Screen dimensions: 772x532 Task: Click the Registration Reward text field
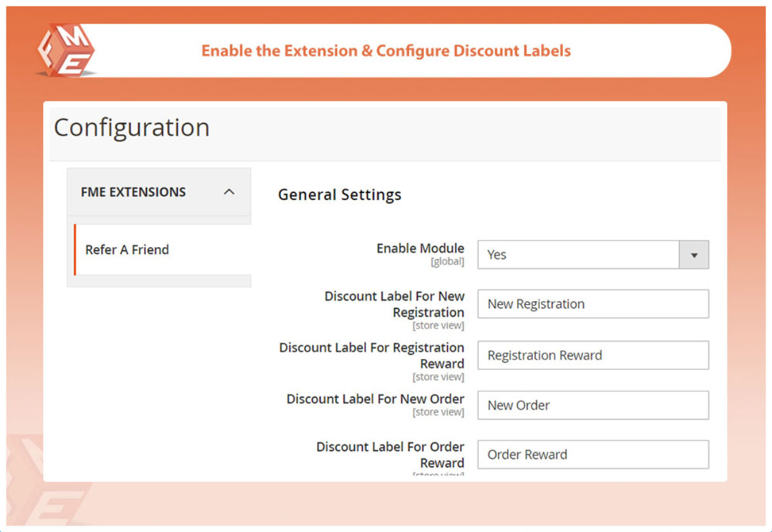pyautogui.click(x=593, y=355)
